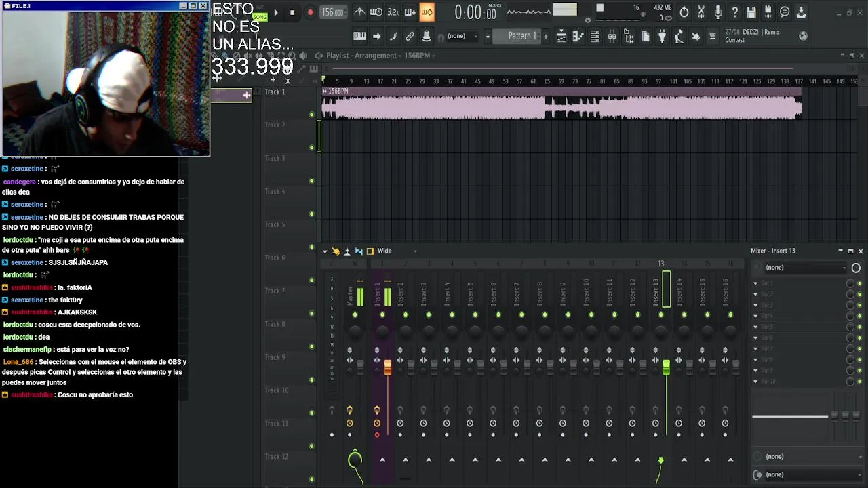The height and width of the screenshot is (488, 868).
Task: Click the render export audio icon
Action: pyautogui.click(x=768, y=12)
